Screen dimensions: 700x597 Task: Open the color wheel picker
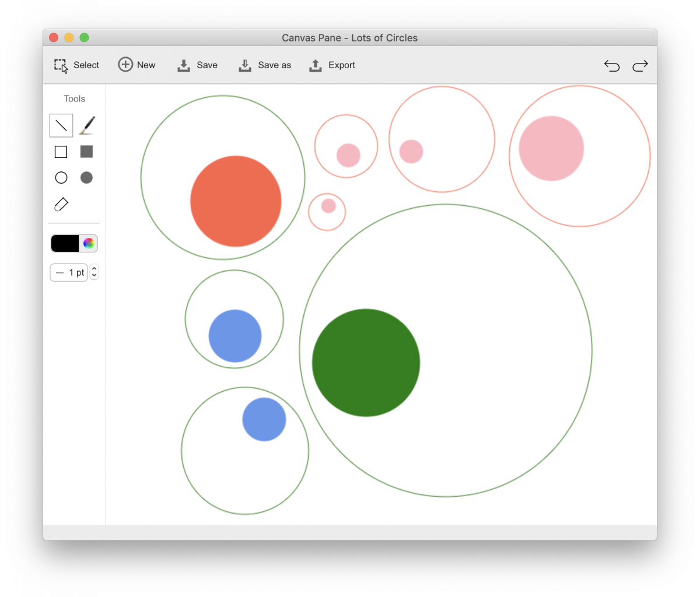[x=89, y=244]
